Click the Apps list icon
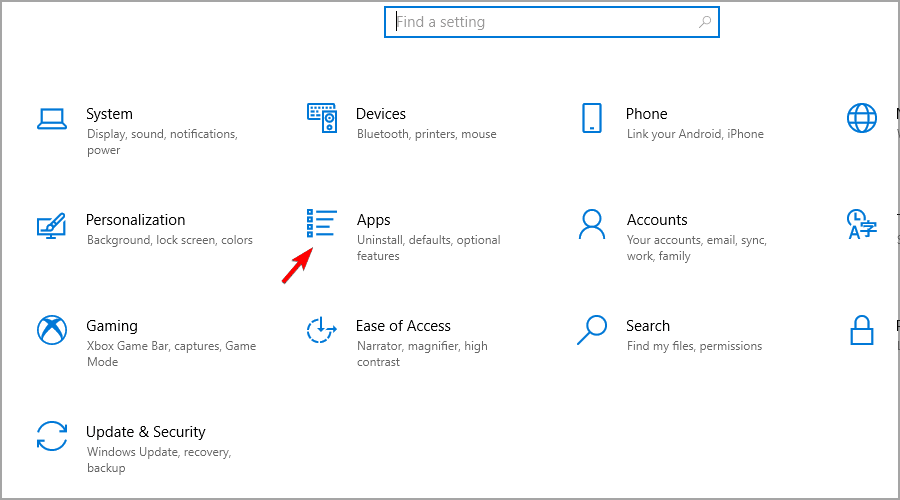 coord(321,223)
